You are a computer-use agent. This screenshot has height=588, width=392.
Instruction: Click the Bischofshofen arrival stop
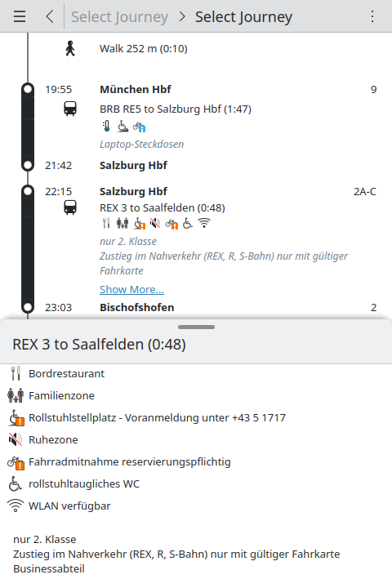coord(137,308)
